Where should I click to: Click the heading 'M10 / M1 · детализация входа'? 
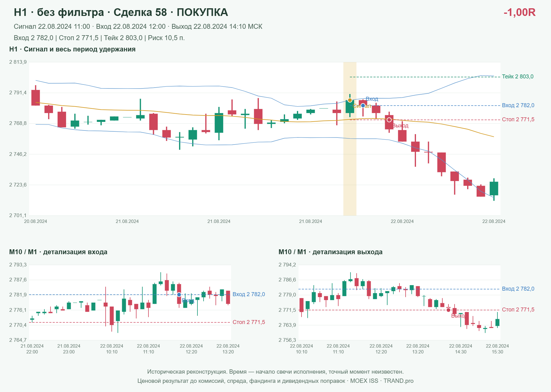coord(58,252)
